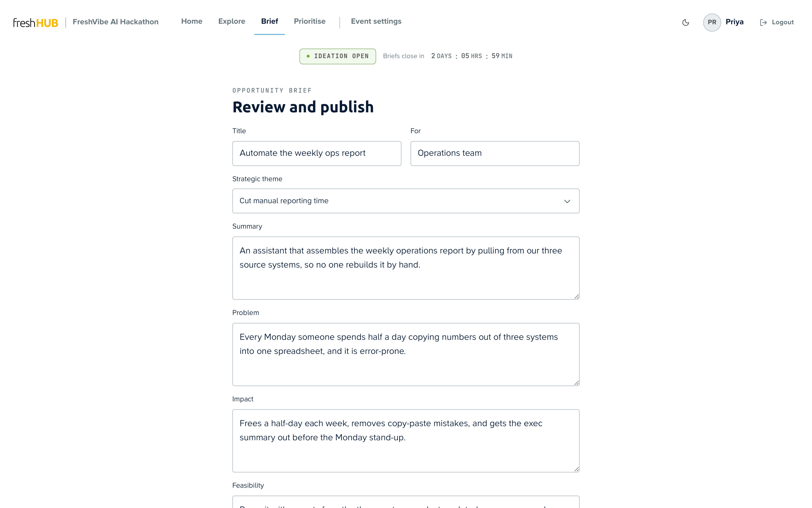Click the FreshVibe AI Hackathon title
812x508 pixels.
pos(115,22)
